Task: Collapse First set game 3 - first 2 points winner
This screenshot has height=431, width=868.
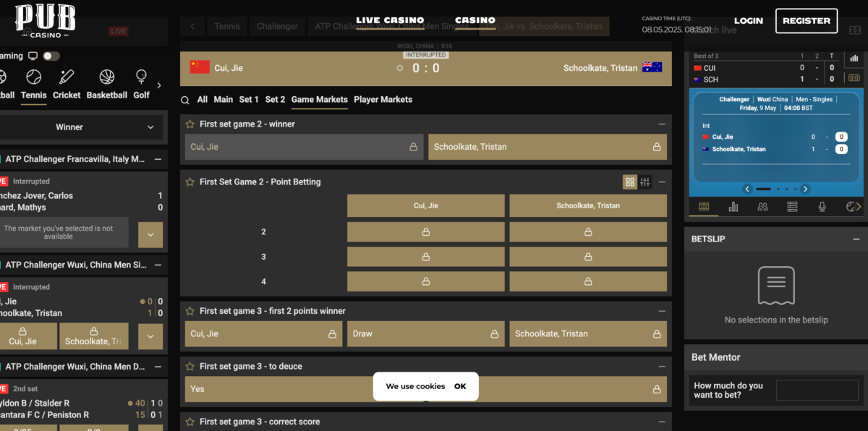Action: click(x=661, y=311)
